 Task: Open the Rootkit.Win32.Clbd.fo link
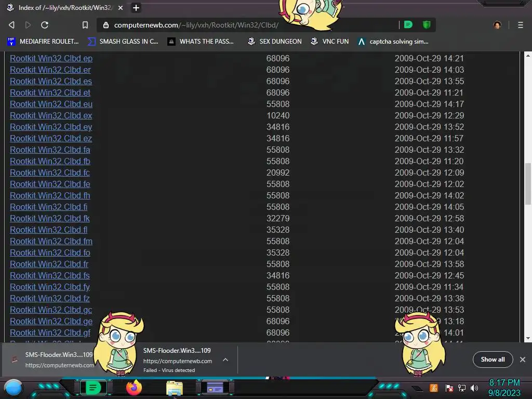[50, 253]
